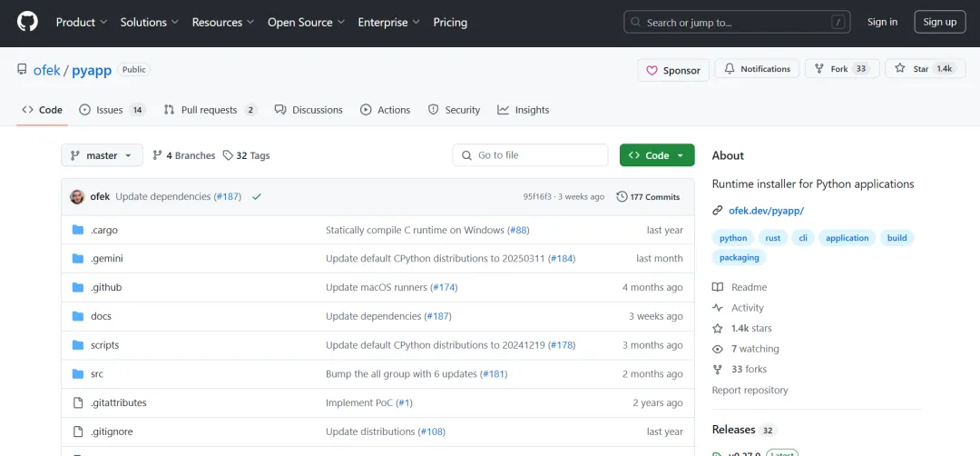The image size is (980, 456).
Task: Click the cli topic tag
Action: pyautogui.click(x=803, y=238)
